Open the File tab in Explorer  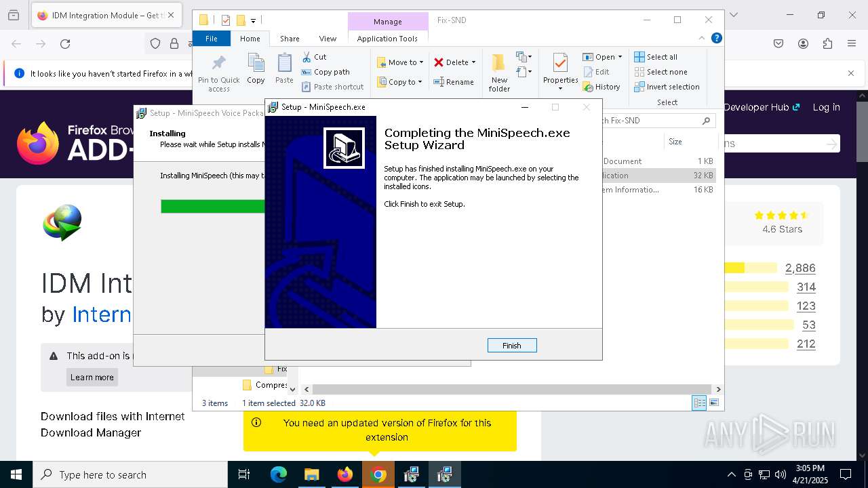[212, 39]
